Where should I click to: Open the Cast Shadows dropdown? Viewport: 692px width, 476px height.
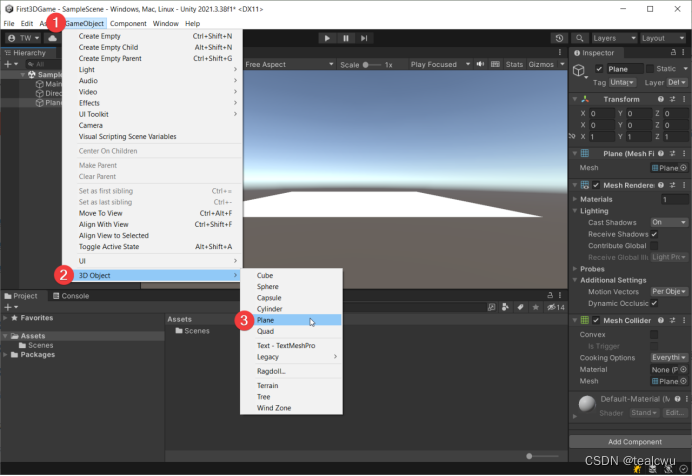click(x=669, y=222)
